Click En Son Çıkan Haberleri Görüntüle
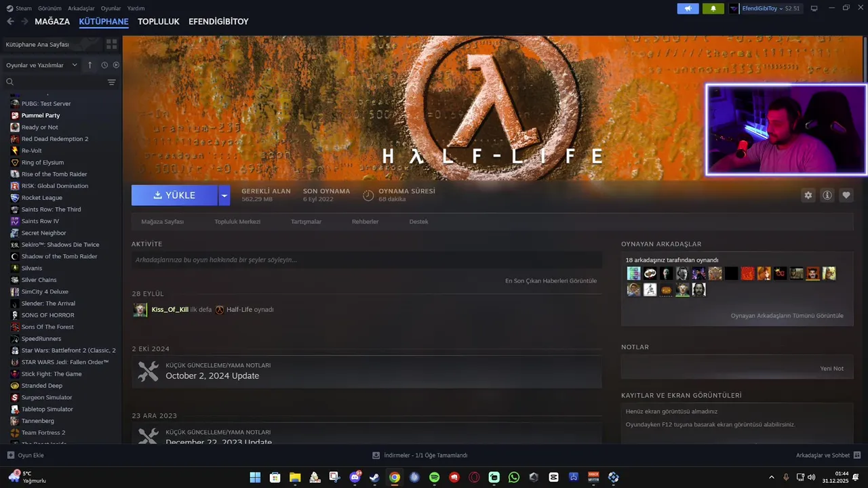868x488 pixels. [551, 281]
